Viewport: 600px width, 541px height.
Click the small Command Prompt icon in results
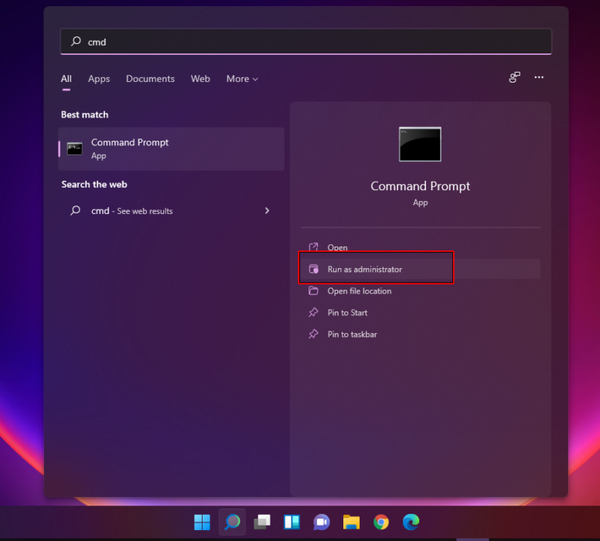(75, 149)
